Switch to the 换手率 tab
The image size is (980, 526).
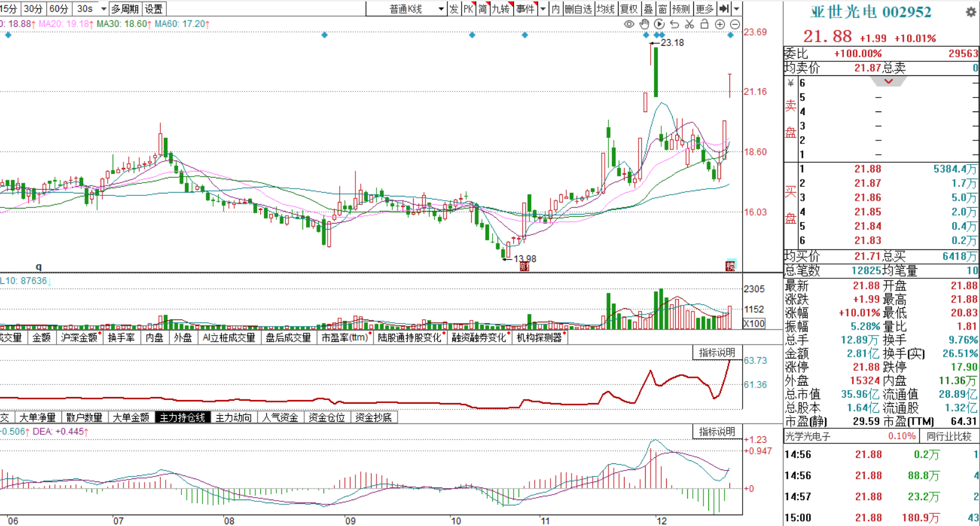[x=121, y=337]
